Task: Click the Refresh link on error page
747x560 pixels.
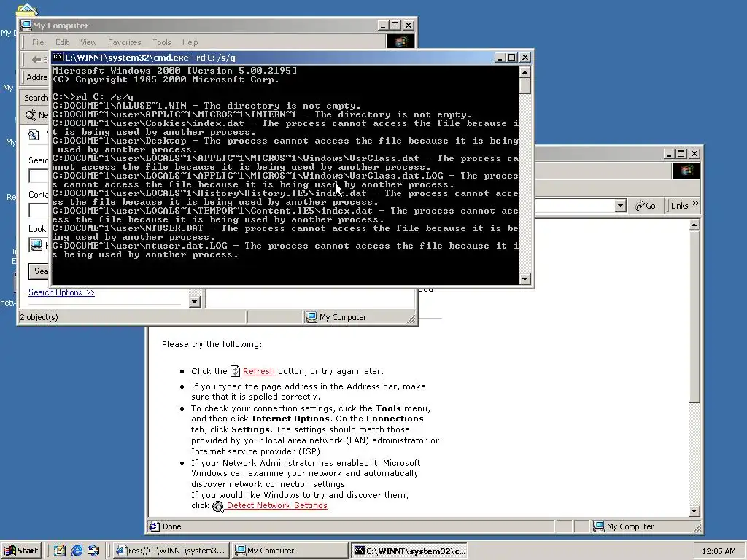Action: [x=259, y=371]
